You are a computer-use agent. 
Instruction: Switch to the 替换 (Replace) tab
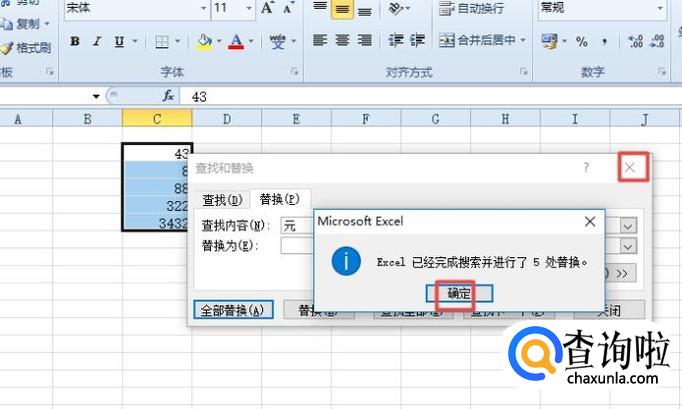coord(279,199)
